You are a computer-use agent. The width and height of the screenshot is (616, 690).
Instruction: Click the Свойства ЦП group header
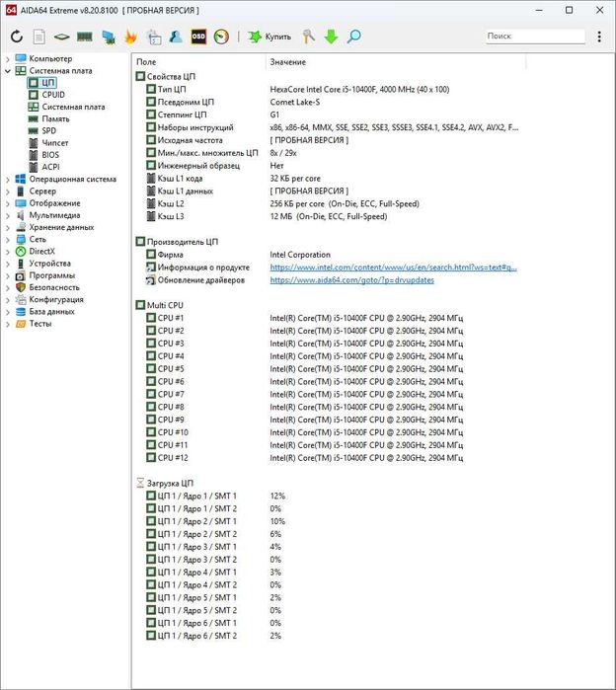point(166,77)
